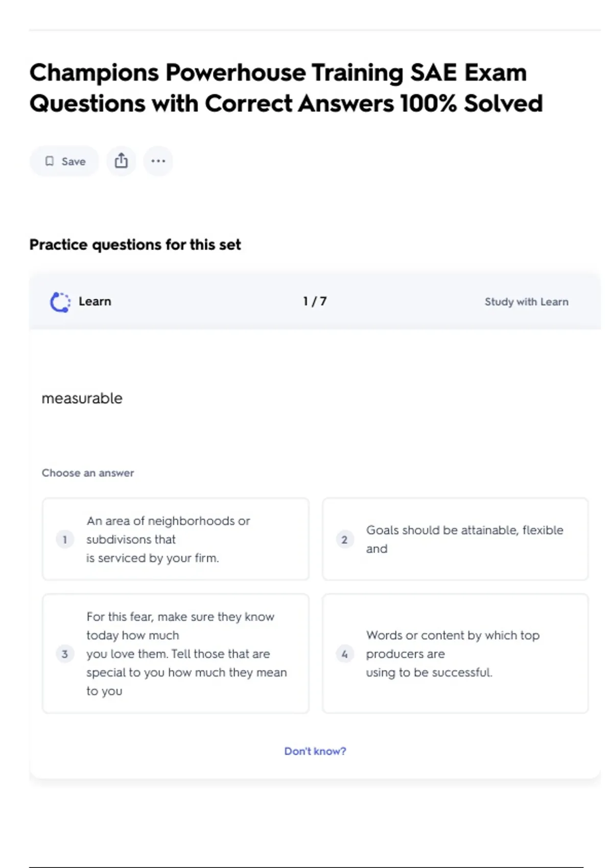
Task: Click 'Practice questions for this set' heading
Action: click(135, 245)
